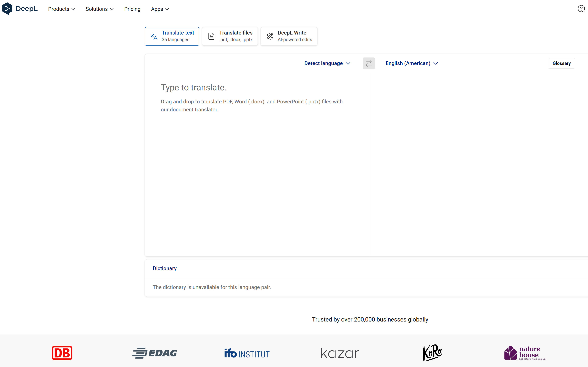This screenshot has height=367, width=588.
Task: Click the ifo INSTITUT logo
Action: (x=247, y=353)
